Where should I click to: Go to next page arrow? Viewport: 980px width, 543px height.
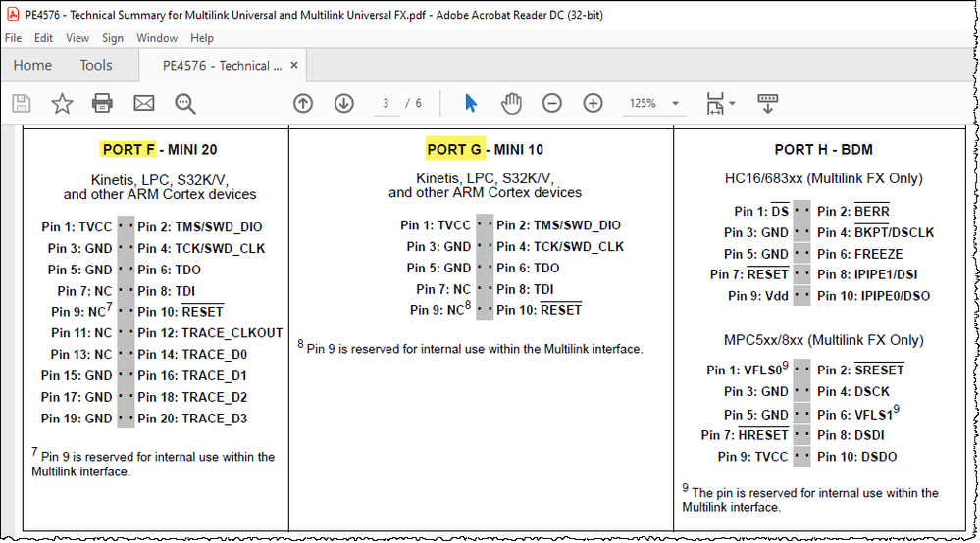pyautogui.click(x=343, y=103)
